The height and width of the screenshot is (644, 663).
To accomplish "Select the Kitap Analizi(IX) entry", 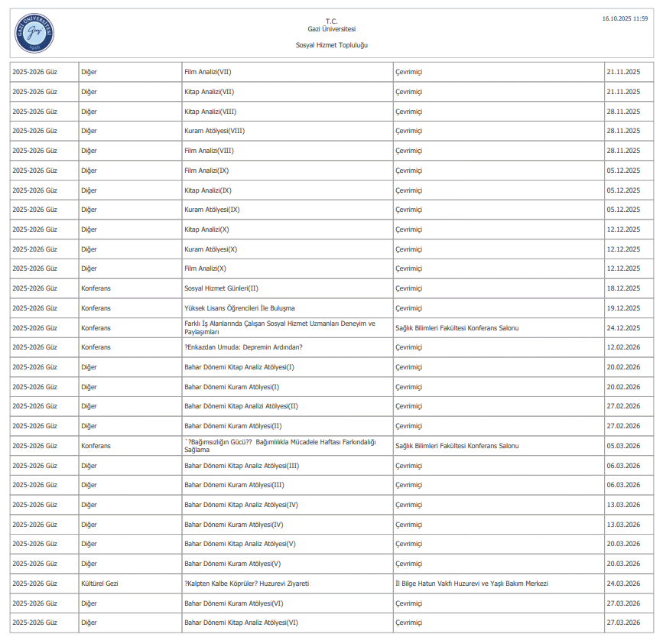I will pos(207,190).
